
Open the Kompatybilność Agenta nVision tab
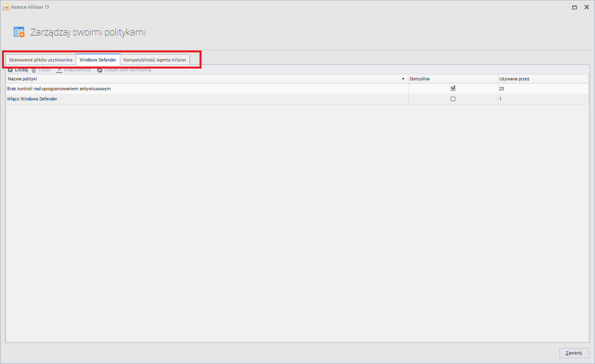click(x=155, y=60)
